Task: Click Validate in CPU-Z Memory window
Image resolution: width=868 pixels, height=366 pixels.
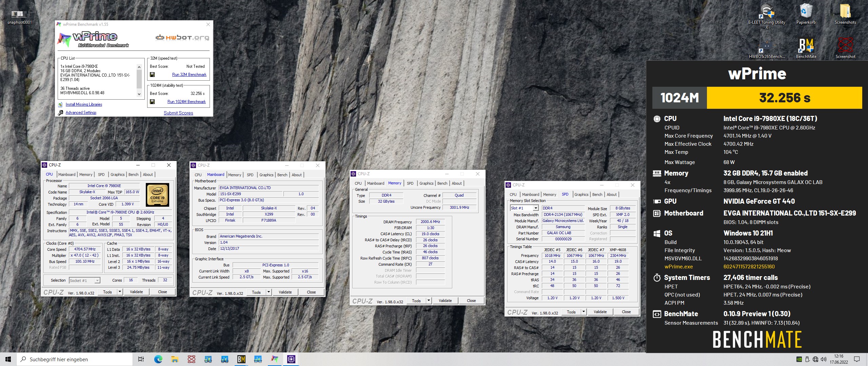Action: click(x=445, y=301)
